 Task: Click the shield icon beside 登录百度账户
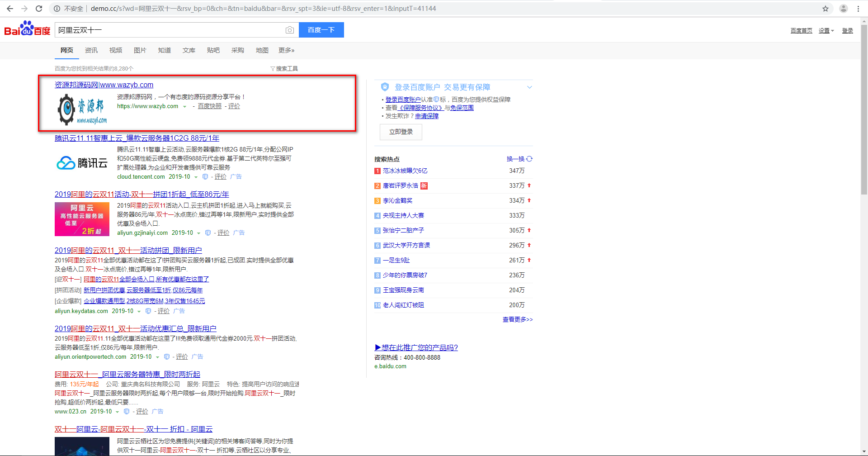click(385, 87)
